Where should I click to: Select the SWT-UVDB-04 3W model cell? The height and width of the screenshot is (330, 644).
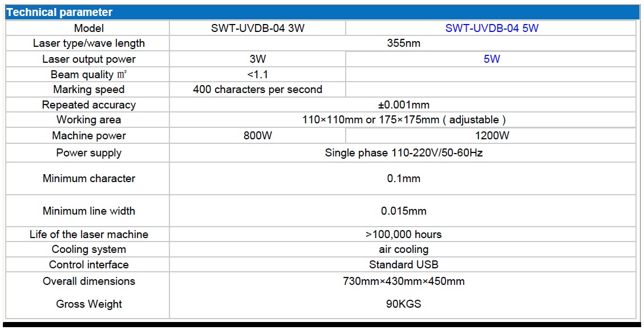257,28
